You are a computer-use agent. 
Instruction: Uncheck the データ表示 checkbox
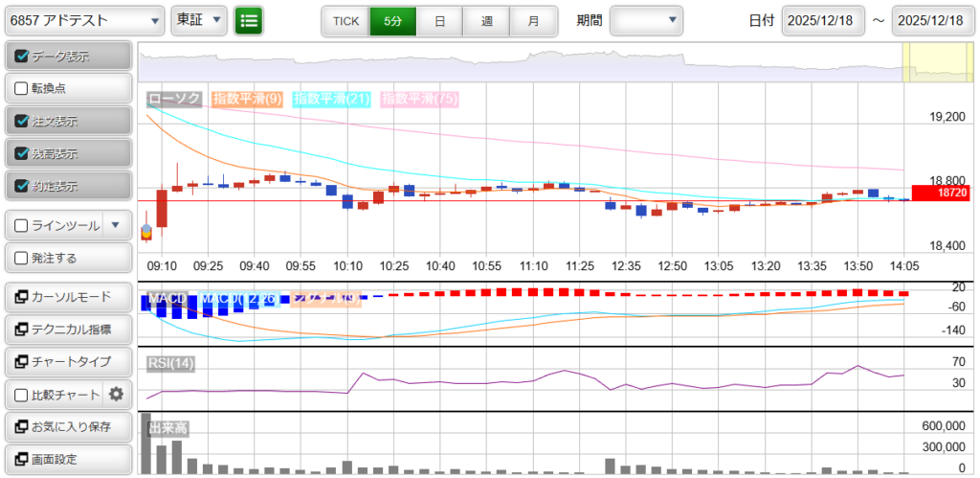point(22,57)
